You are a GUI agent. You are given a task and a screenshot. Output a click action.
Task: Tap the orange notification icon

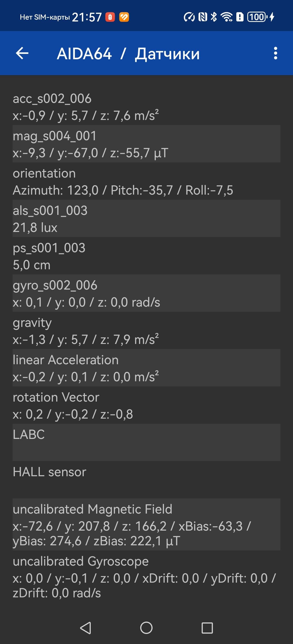(124, 17)
